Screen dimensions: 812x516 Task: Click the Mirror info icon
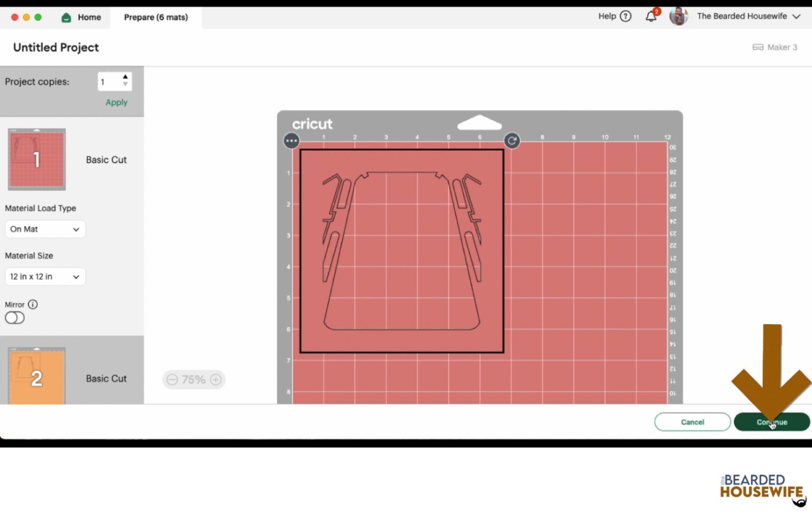33,305
